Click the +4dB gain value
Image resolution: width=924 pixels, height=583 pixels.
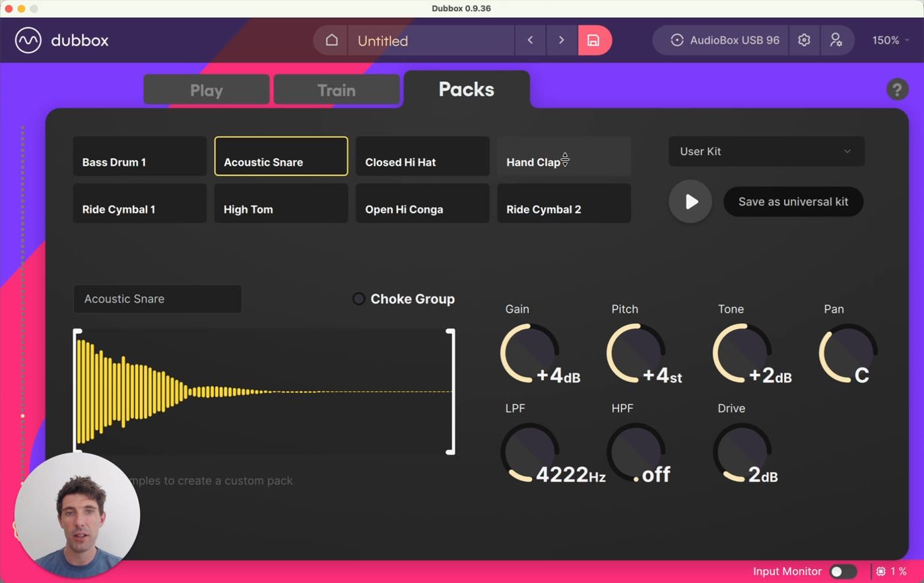pyautogui.click(x=558, y=375)
